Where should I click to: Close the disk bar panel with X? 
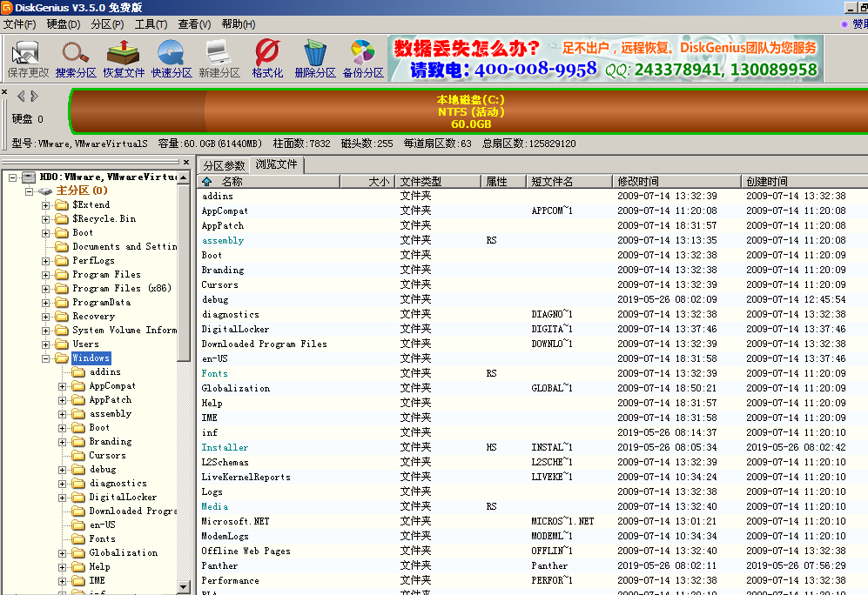click(4, 91)
